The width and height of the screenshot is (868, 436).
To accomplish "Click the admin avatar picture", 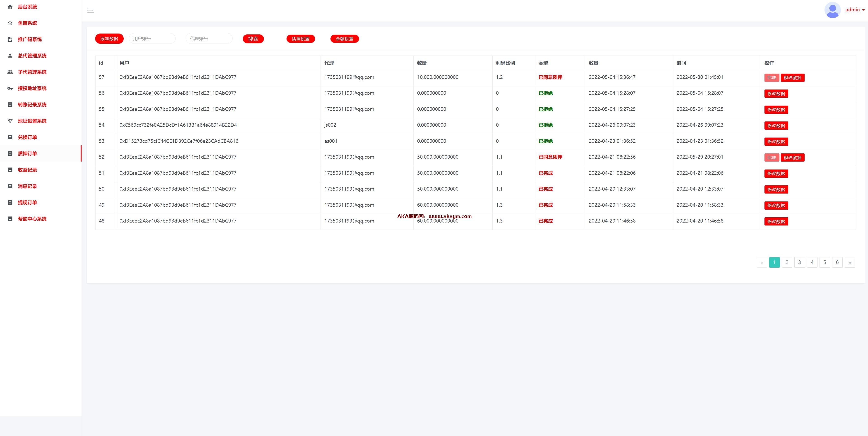I will tap(832, 10).
